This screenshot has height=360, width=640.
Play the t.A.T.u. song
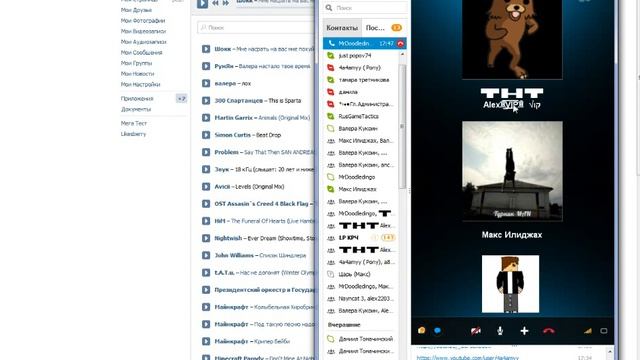pyautogui.click(x=206, y=273)
